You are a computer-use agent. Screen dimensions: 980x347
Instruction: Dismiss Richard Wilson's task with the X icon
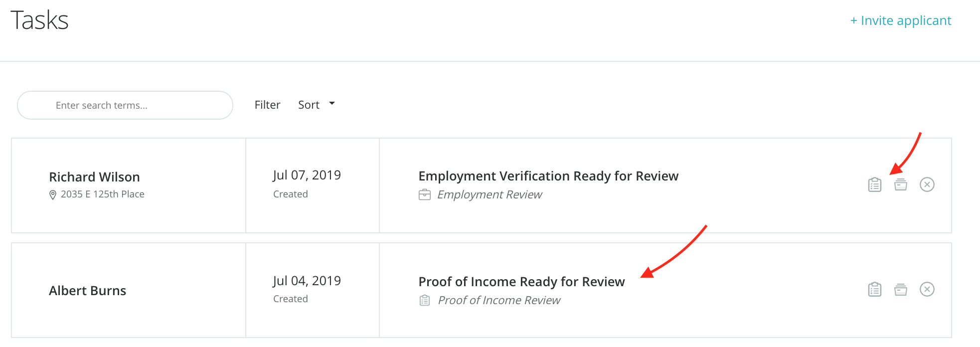[927, 184]
